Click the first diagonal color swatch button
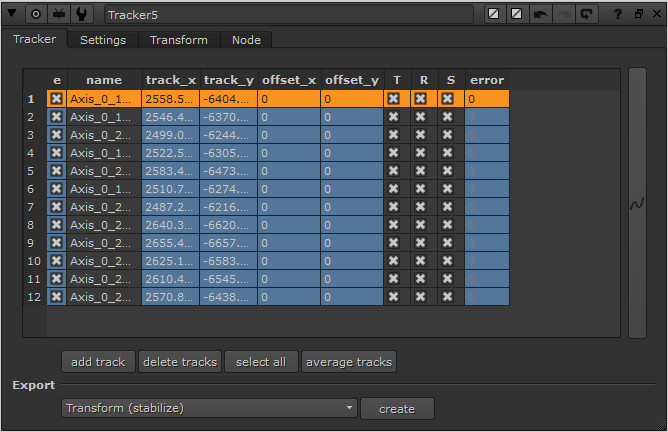This screenshot has width=668, height=432. point(494,15)
